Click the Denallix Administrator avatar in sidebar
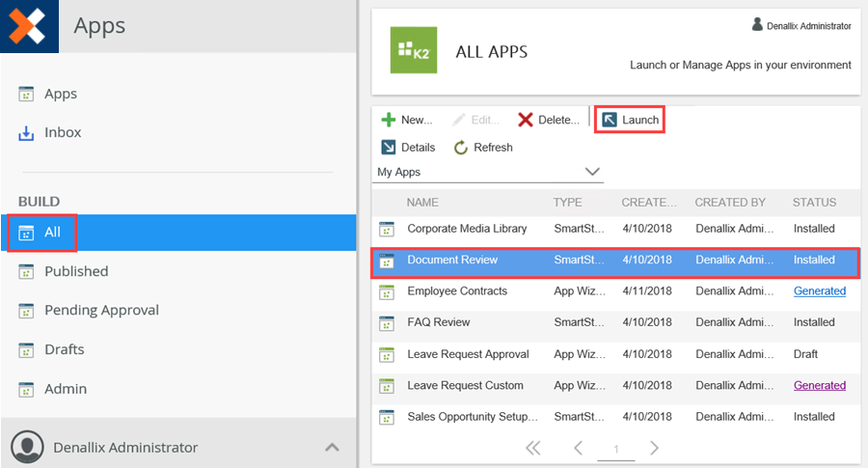Image resolution: width=868 pixels, height=468 pixels. (x=27, y=447)
